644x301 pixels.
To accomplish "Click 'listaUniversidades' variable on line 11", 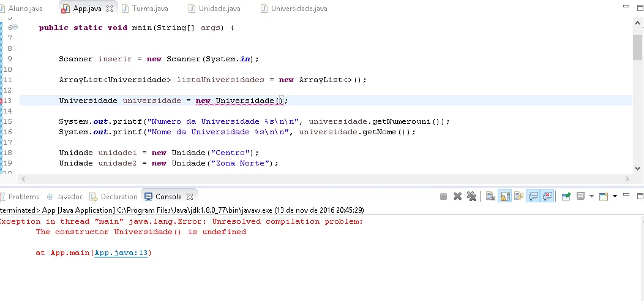I will pyautogui.click(x=220, y=80).
